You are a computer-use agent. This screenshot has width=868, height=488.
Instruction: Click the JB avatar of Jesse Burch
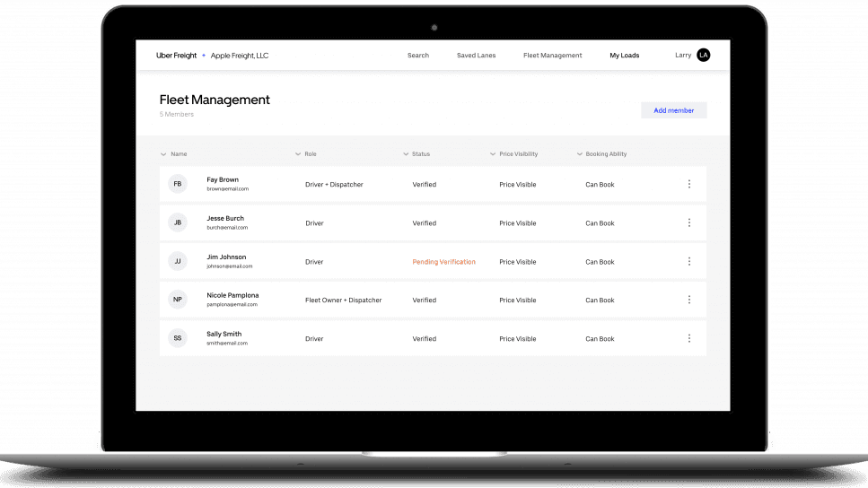tap(178, 222)
